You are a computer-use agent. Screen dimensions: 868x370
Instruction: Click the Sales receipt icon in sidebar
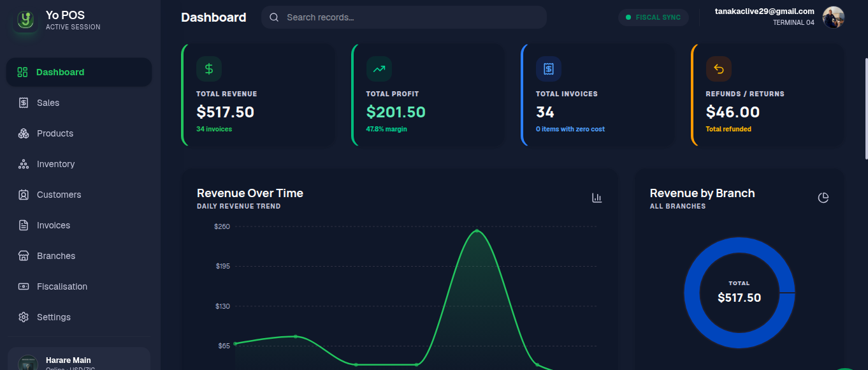pyautogui.click(x=24, y=103)
